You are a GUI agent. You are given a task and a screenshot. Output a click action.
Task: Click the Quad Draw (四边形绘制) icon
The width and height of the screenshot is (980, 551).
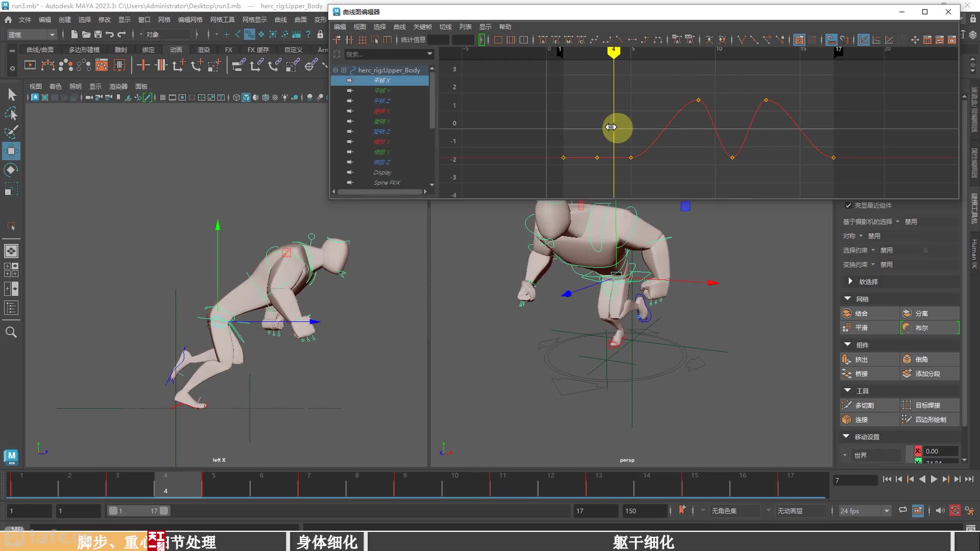(x=907, y=419)
